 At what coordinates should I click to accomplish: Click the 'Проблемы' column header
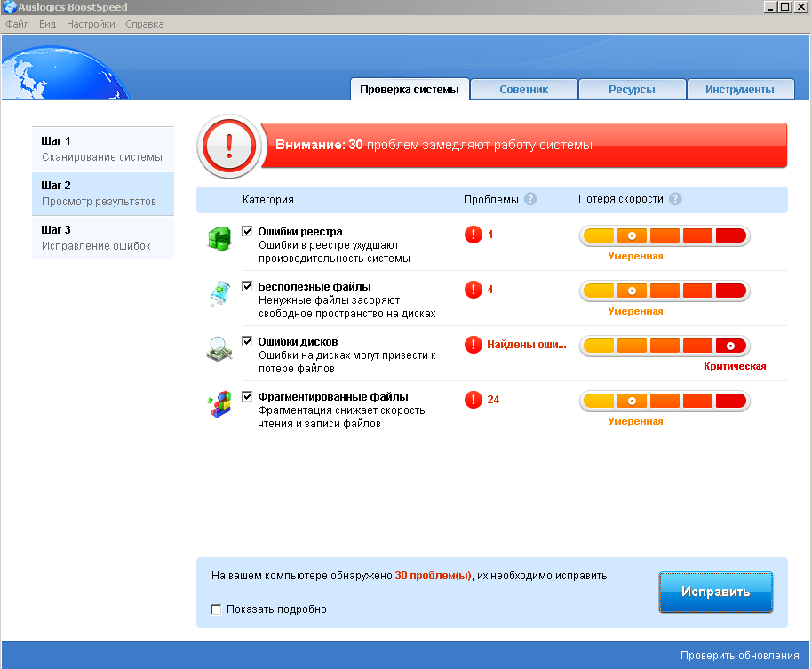pyautogui.click(x=491, y=200)
